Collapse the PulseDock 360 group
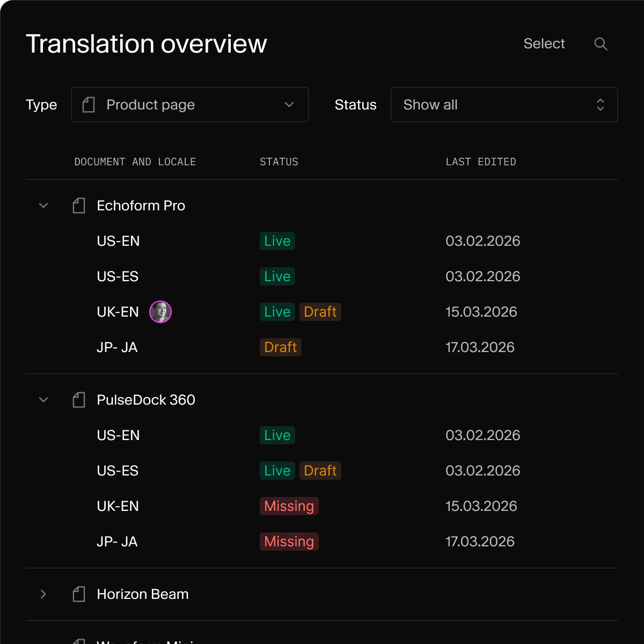The image size is (644, 644). coord(43,400)
